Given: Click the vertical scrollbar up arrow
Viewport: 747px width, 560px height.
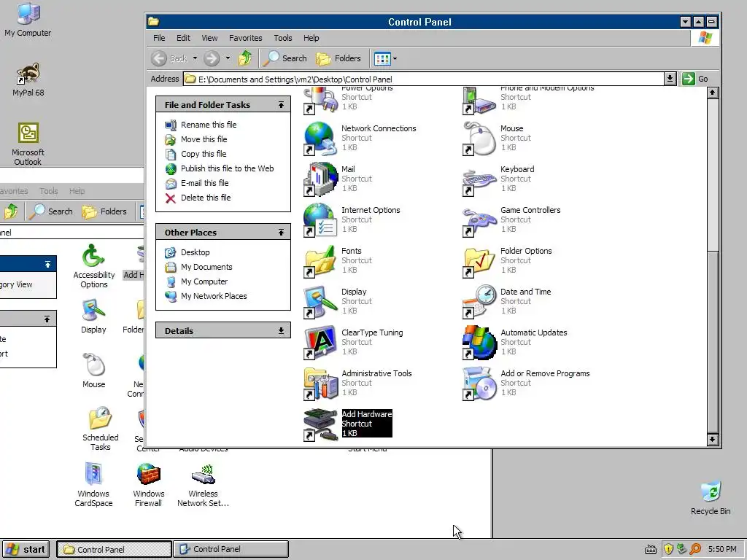Looking at the screenshot, I should coord(712,93).
